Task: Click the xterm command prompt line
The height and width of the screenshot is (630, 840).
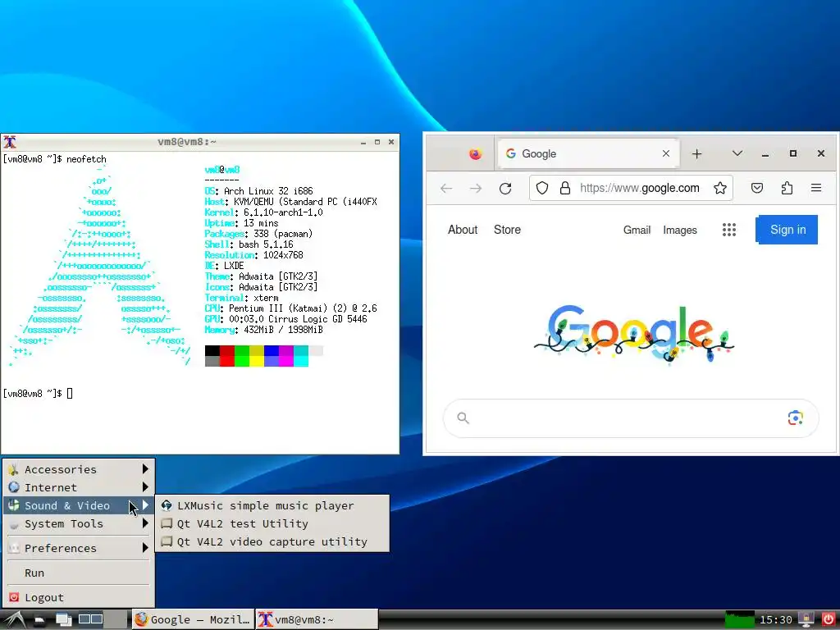Action: click(x=38, y=394)
